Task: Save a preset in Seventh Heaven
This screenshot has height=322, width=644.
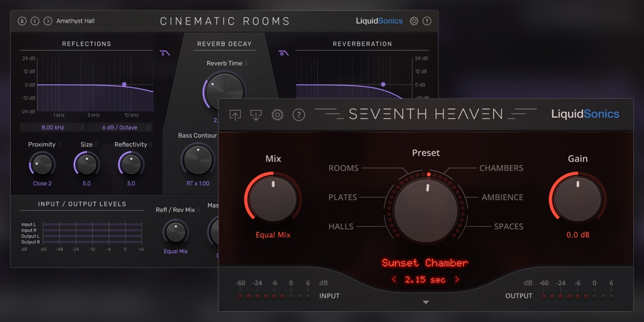Action: [x=235, y=115]
